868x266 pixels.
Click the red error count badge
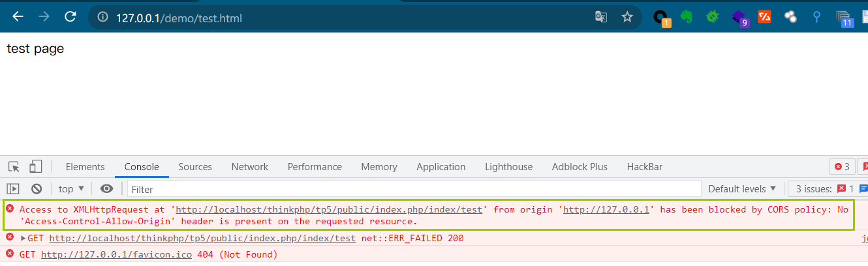point(842,167)
